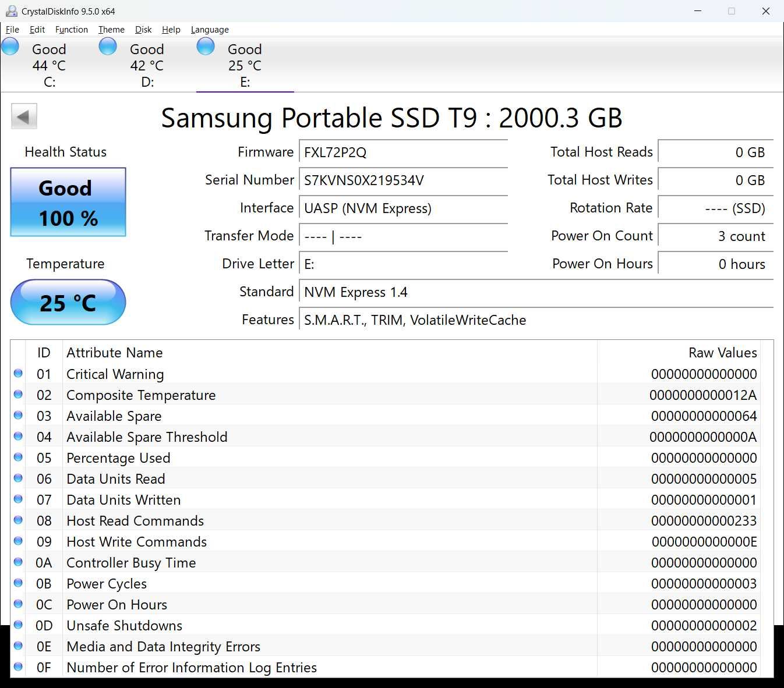This screenshot has height=688, width=784.
Task: Click the Good 100 % health status button
Action: [x=68, y=202]
